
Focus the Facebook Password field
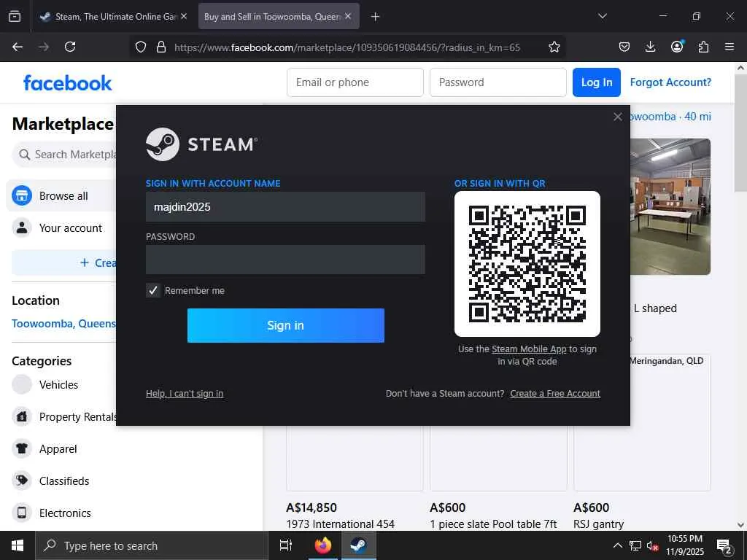498,82
